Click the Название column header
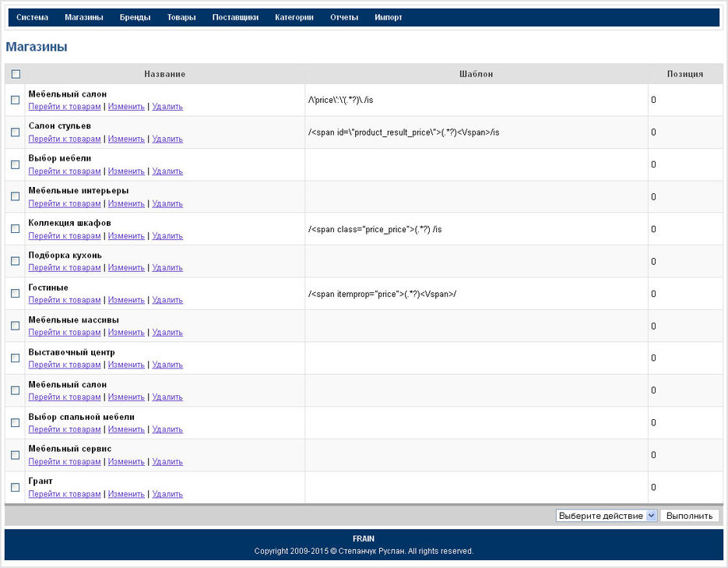Viewport: 728px width, 568px height. pos(164,74)
